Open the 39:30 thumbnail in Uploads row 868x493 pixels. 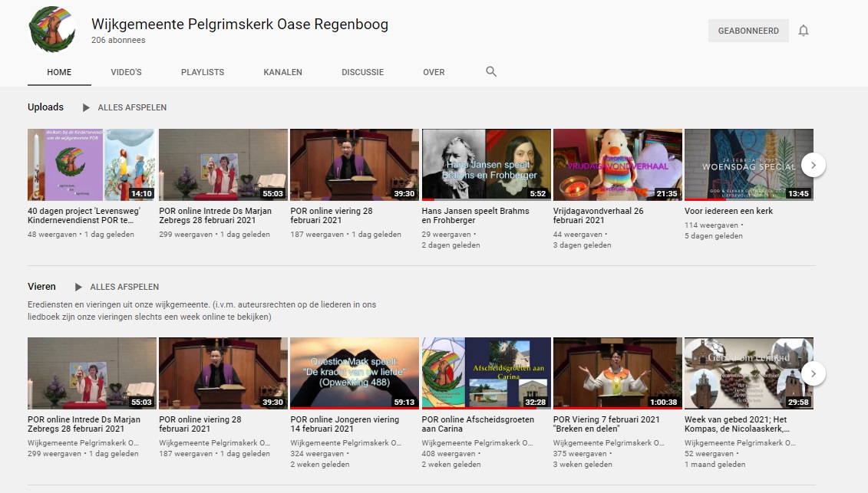[355, 165]
